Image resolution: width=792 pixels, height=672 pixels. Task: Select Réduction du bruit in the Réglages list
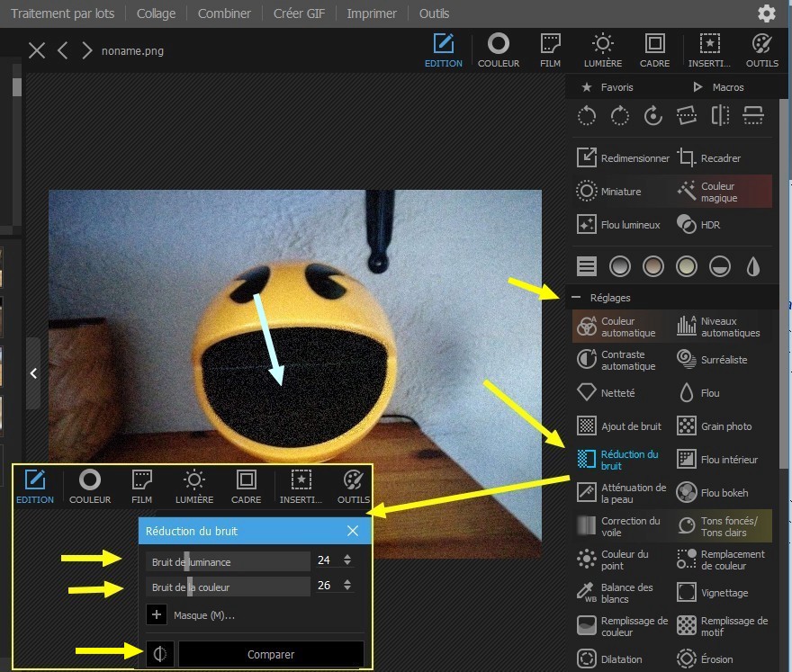tap(617, 460)
